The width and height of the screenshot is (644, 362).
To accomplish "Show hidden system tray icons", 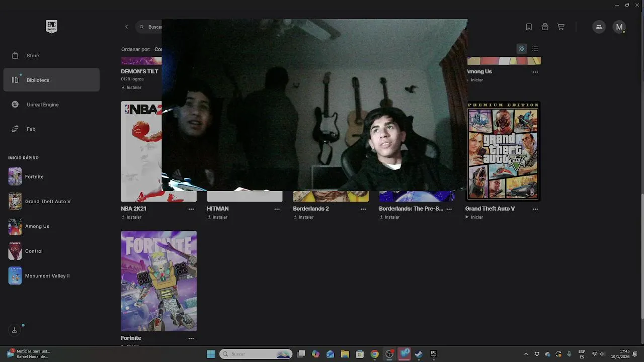I will (x=526, y=354).
